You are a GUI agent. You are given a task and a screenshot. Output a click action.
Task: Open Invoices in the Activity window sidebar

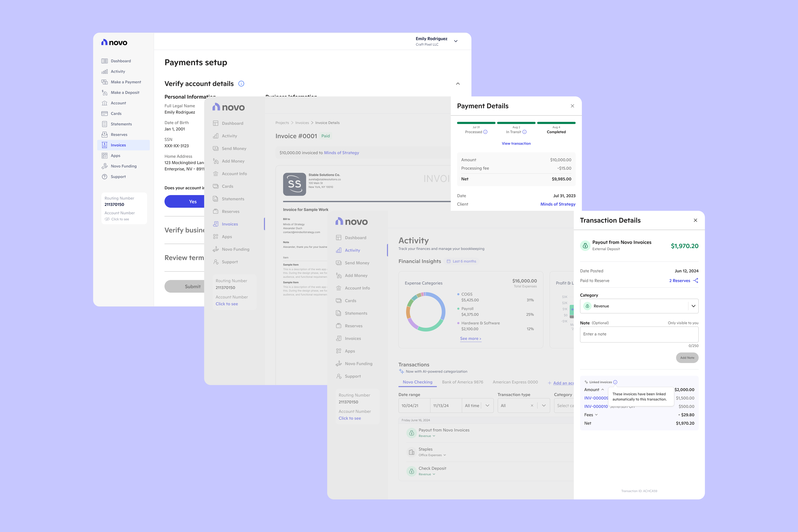[348, 339]
